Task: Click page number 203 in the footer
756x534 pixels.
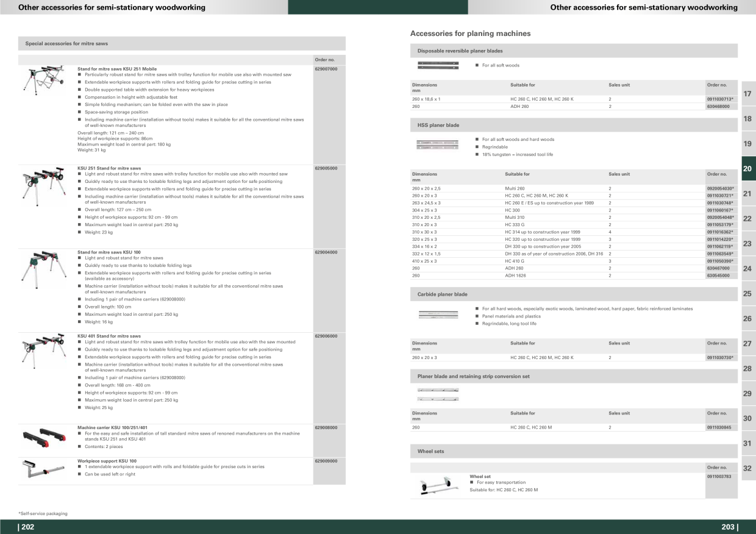Action: coord(729,527)
